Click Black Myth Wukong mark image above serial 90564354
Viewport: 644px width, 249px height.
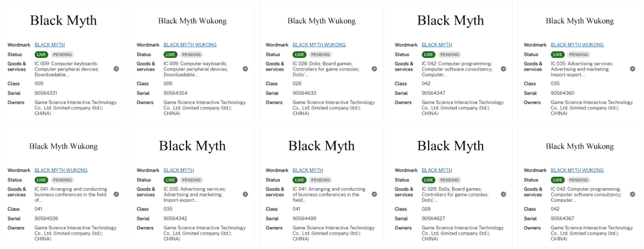pos(192,20)
